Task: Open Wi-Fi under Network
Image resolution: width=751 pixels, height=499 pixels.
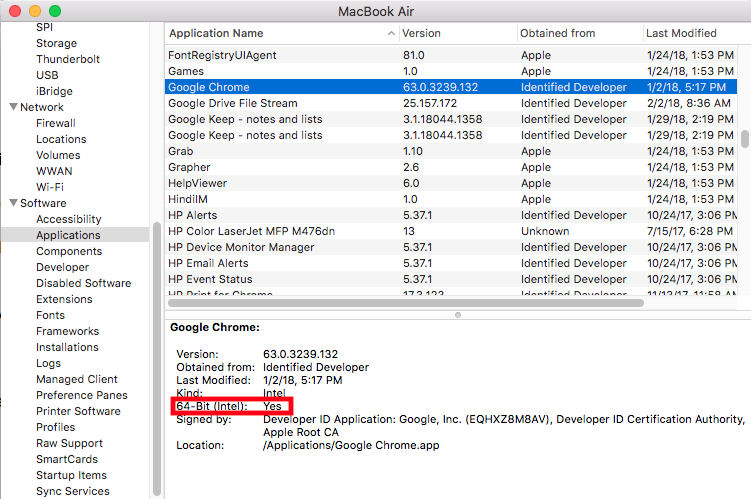Action: 50,187
